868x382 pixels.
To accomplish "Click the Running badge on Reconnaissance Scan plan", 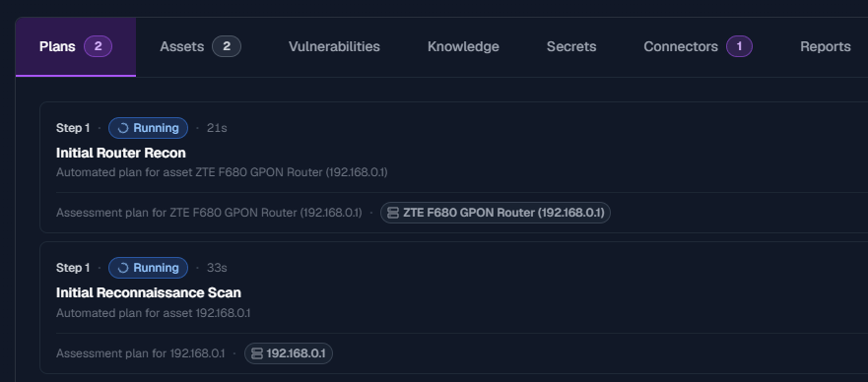I will [149, 268].
